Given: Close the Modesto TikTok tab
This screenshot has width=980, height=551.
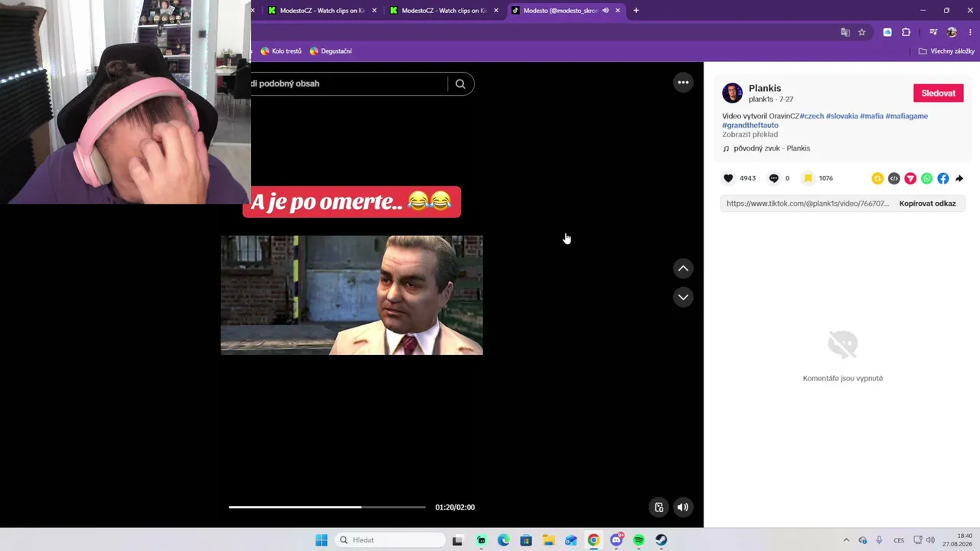Looking at the screenshot, I should [x=618, y=11].
